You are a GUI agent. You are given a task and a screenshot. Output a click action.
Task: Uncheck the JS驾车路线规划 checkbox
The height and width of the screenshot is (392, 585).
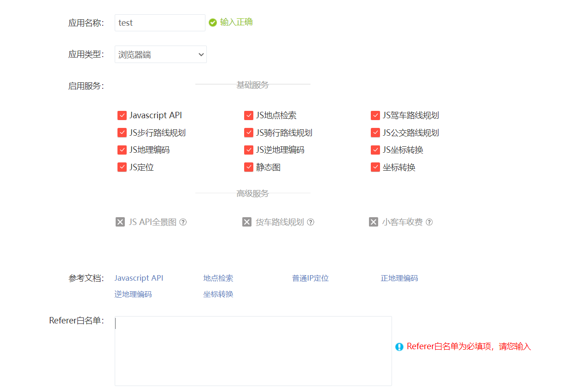[375, 115]
